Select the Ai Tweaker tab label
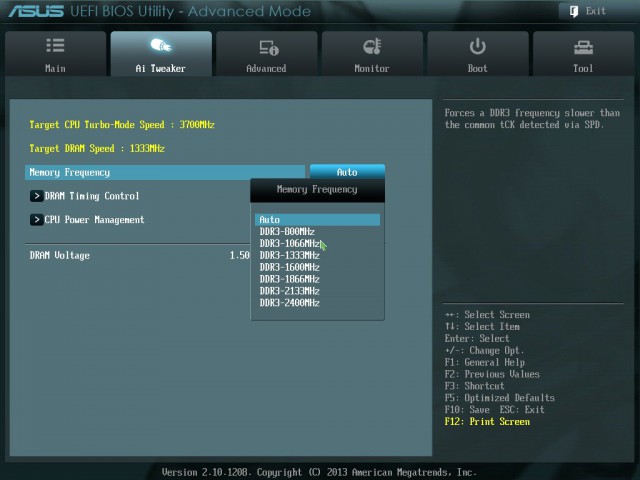 coord(160,68)
